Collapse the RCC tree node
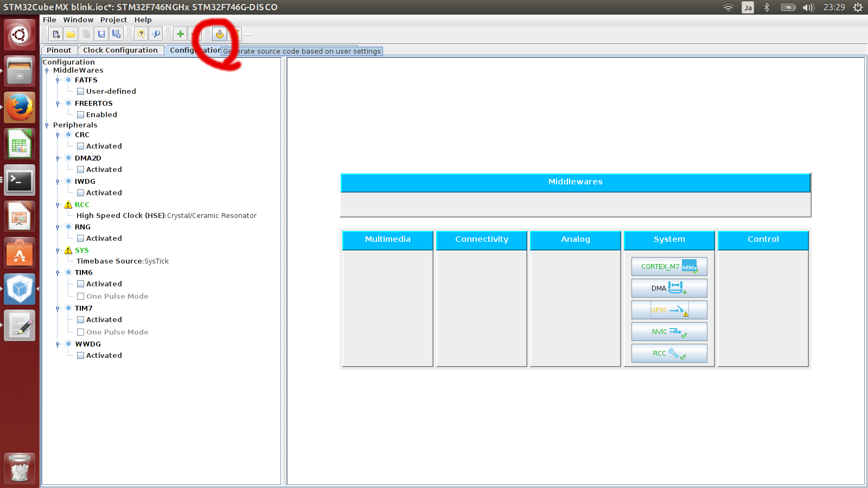868x488 pixels. [x=58, y=205]
